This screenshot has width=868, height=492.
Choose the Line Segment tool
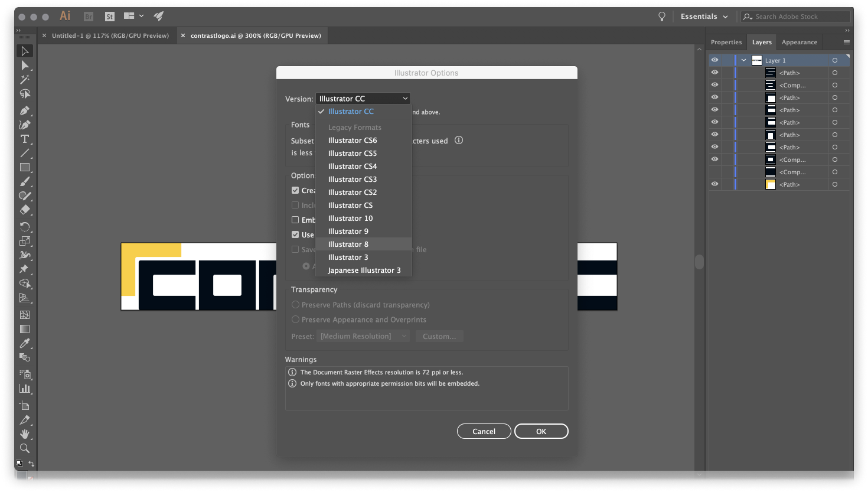pos(25,154)
